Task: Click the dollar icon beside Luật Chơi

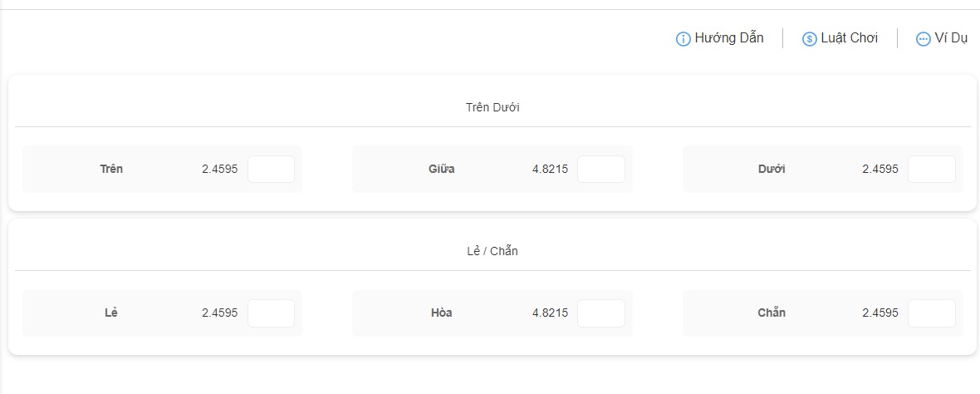Action: (x=810, y=39)
